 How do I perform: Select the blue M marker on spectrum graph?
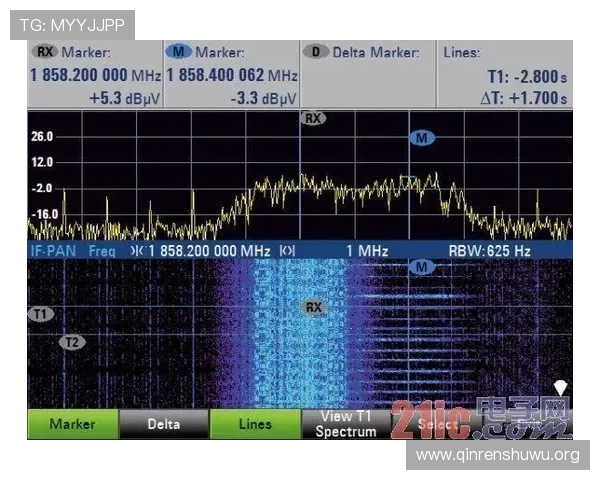point(421,138)
